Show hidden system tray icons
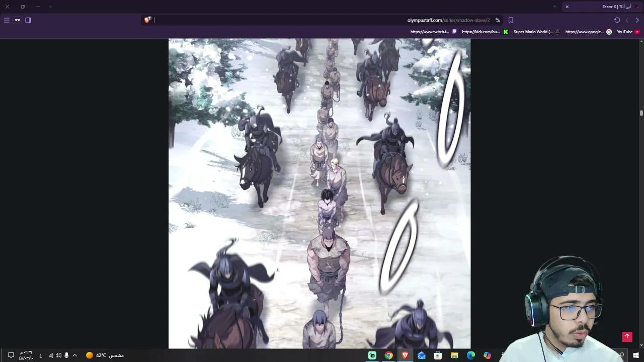Viewport: 644px width, 362px height. [x=75, y=355]
